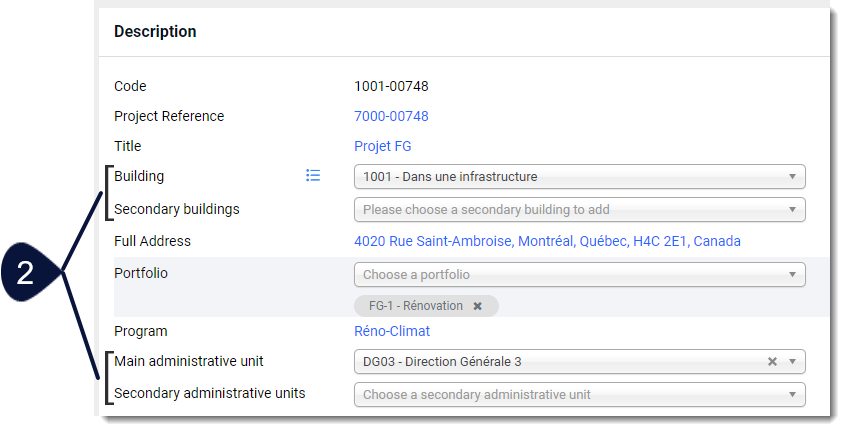The width and height of the screenshot is (845, 431).
Task: Click the Description section header
Action: 155,31
